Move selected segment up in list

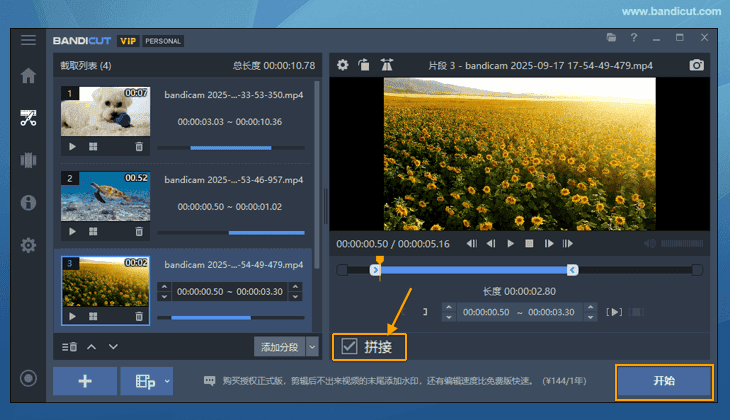click(91, 347)
